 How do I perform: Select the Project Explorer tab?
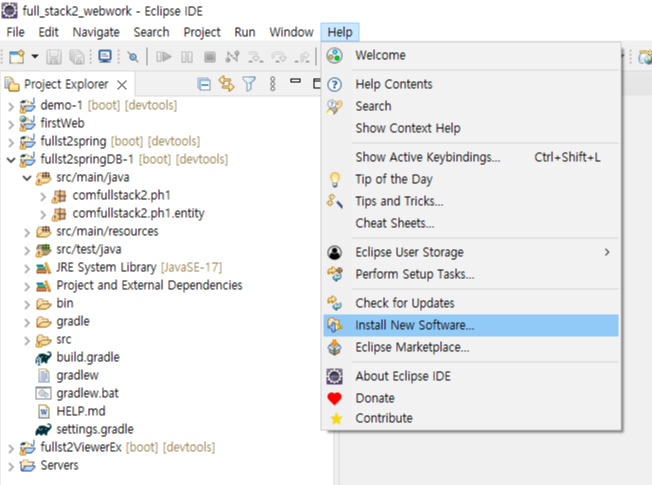(x=66, y=84)
